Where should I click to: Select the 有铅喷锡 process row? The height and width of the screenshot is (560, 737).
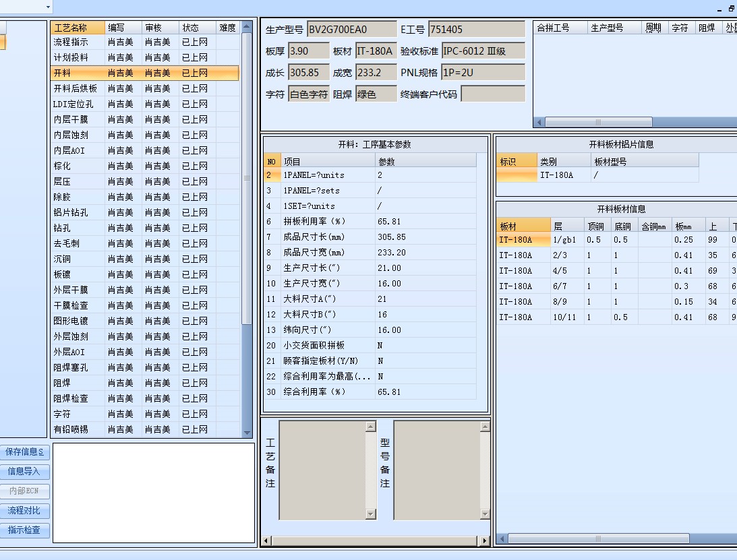145,430
